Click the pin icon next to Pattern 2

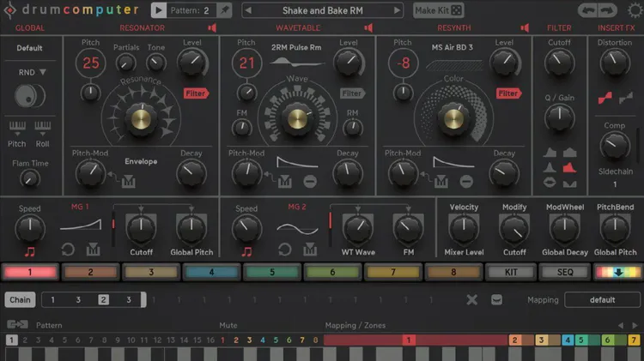(x=224, y=10)
